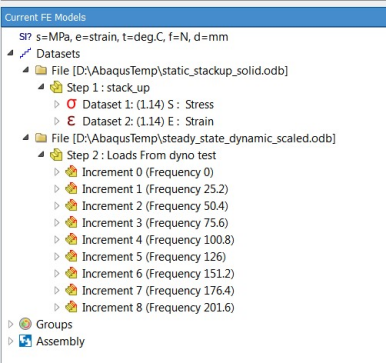387x364 pixels.
Task: Collapse the steady_state_dynamic_scaled.odb file node
Action: pyautogui.click(x=26, y=137)
